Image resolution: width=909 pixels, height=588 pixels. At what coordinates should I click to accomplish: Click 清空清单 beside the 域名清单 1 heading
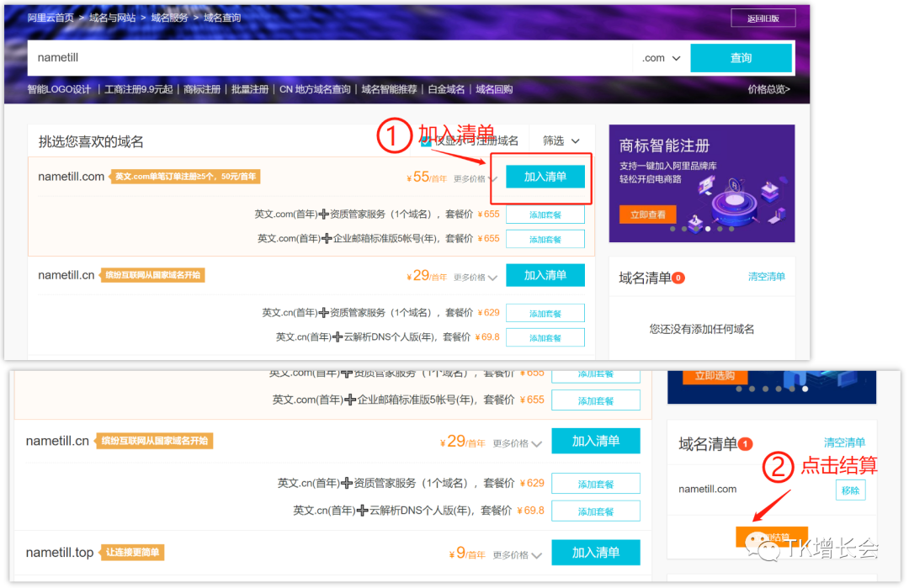(x=844, y=442)
